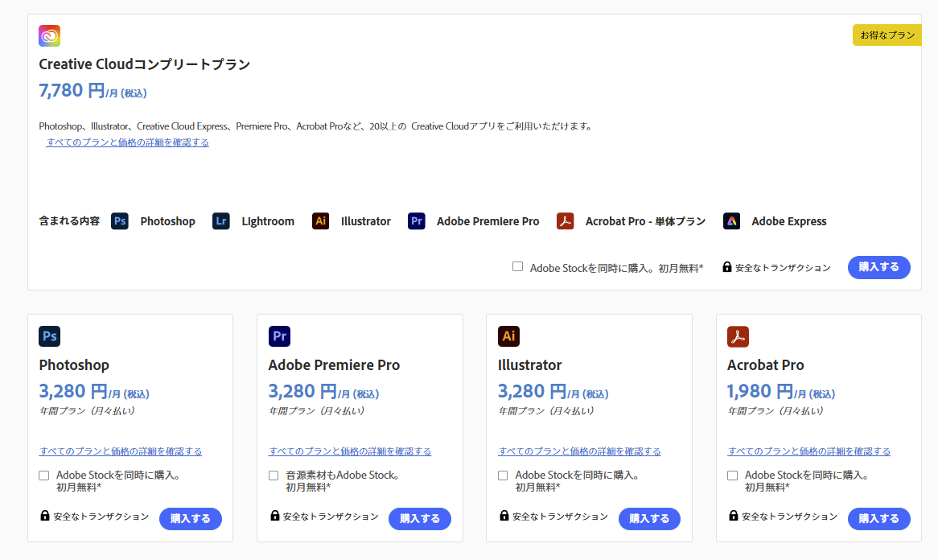Check Adobe Stock add-on for the Creative Cloud plan
Viewport: 938px width, 560px height.
click(x=517, y=267)
